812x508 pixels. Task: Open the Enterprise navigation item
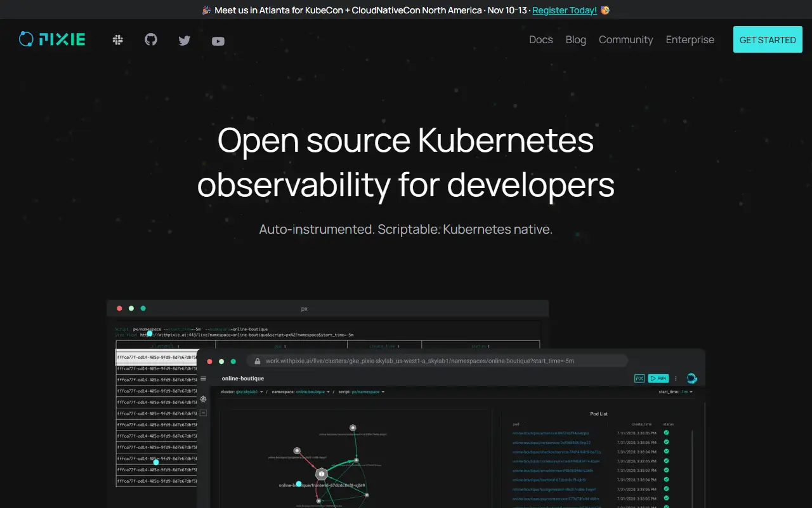click(690, 39)
